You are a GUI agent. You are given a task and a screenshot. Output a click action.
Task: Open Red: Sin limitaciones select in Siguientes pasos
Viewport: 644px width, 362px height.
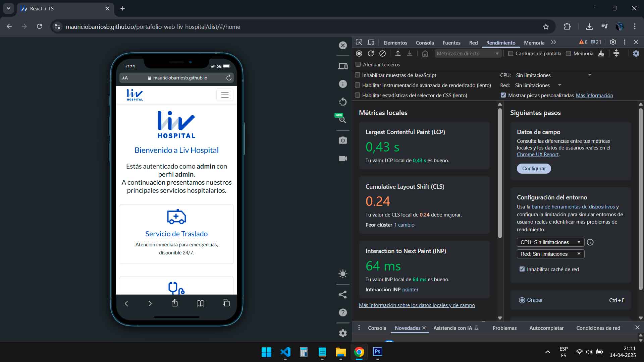(550, 254)
